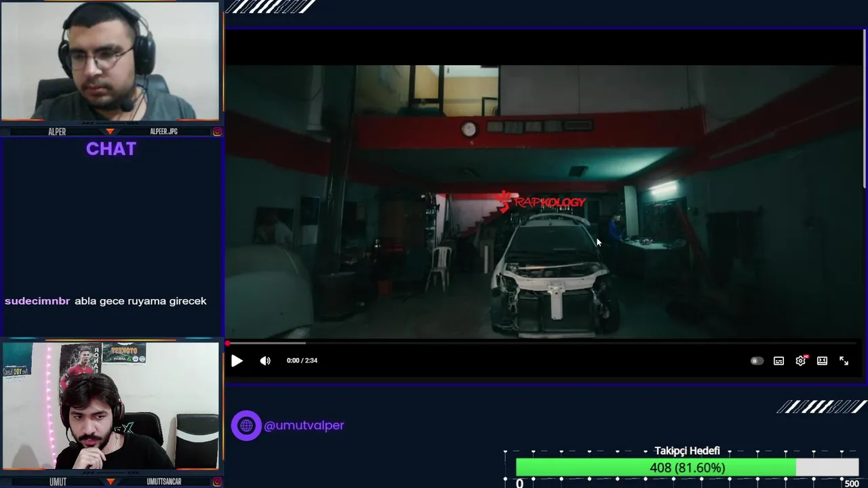The image size is (868, 488).
Task: Play the video
Action: pos(237,361)
